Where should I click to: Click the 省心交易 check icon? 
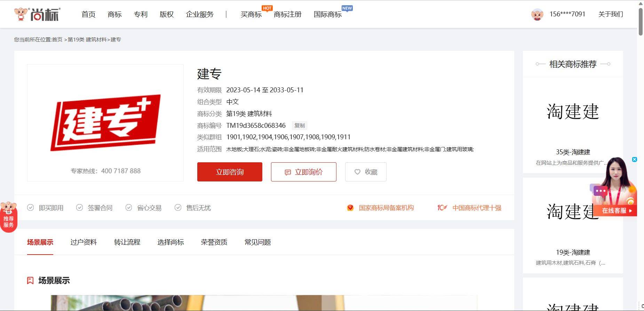129,208
